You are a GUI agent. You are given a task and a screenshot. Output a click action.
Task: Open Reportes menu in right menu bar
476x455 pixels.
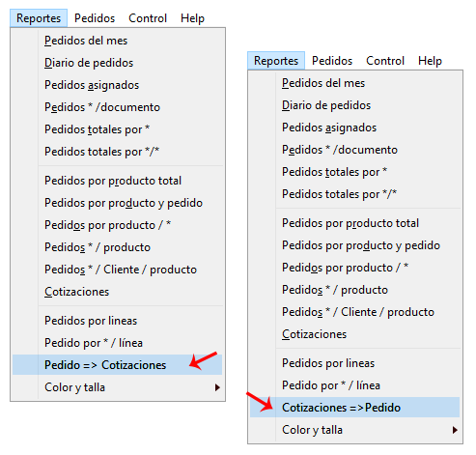[x=276, y=61]
